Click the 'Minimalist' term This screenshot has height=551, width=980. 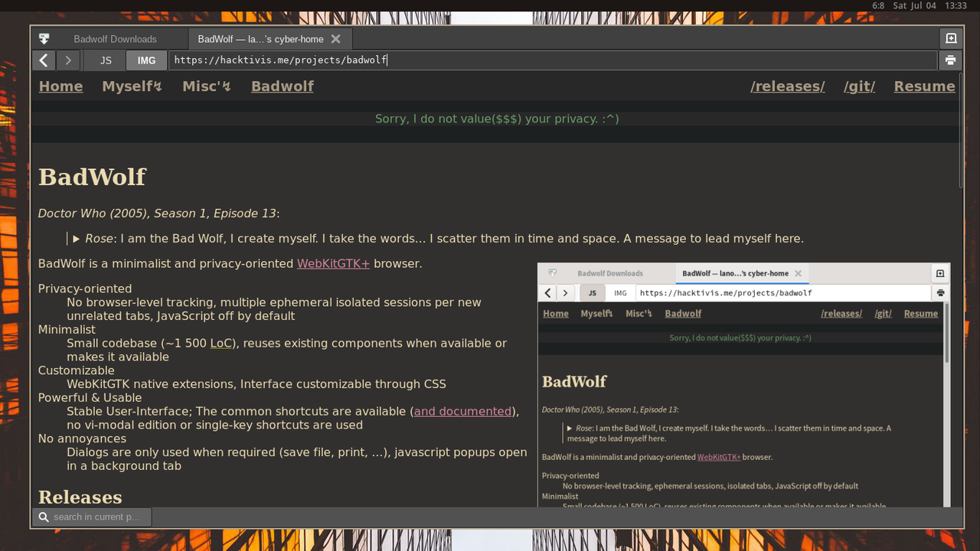[67, 330]
